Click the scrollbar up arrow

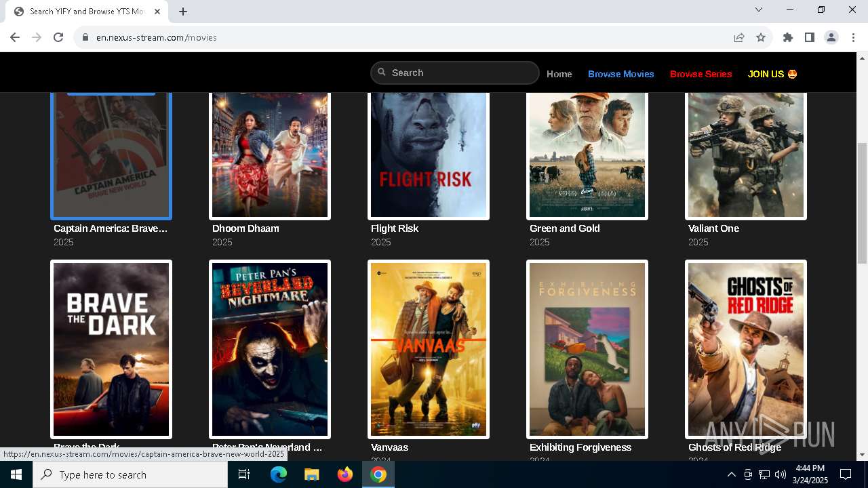(x=862, y=58)
